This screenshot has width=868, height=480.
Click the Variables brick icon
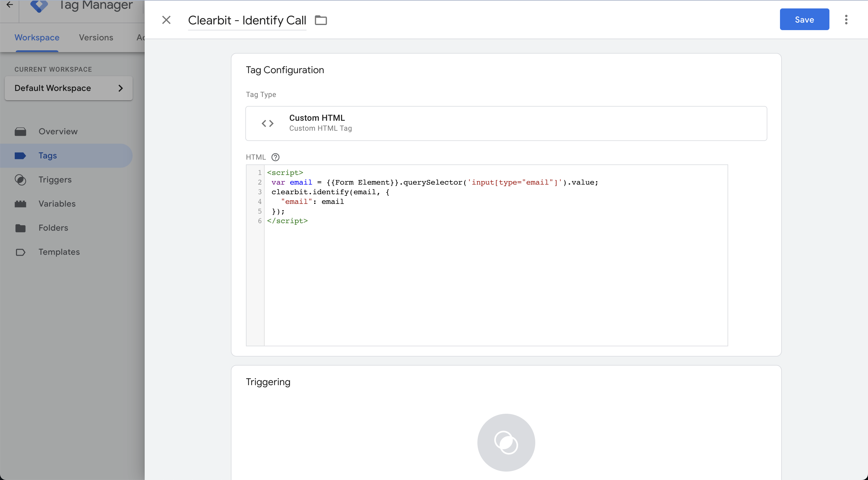tap(20, 204)
